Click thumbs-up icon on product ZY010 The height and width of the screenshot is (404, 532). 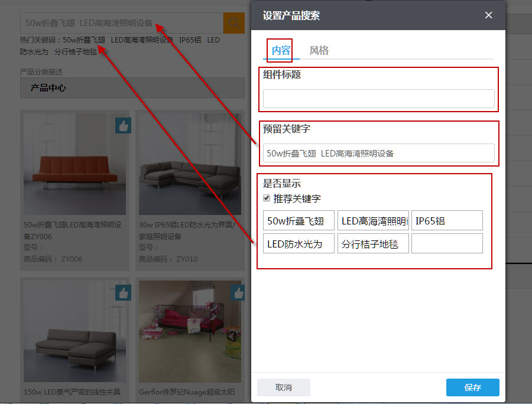[238, 125]
